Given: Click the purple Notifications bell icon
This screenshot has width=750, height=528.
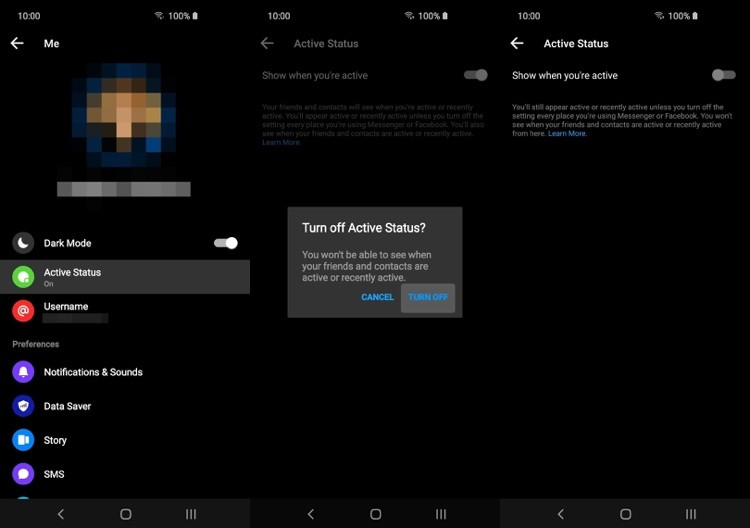Looking at the screenshot, I should point(23,372).
